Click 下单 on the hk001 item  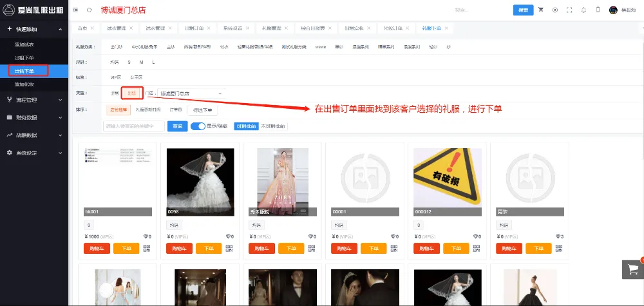(x=126, y=249)
